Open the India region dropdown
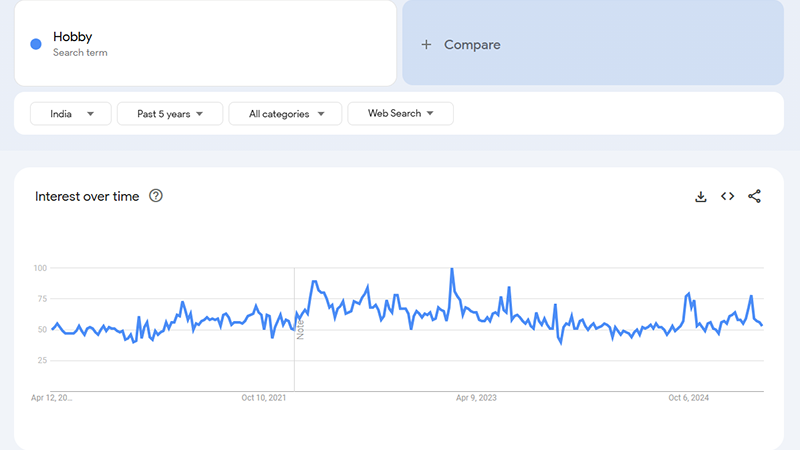Viewport: 800px width, 450px height. 71,114
